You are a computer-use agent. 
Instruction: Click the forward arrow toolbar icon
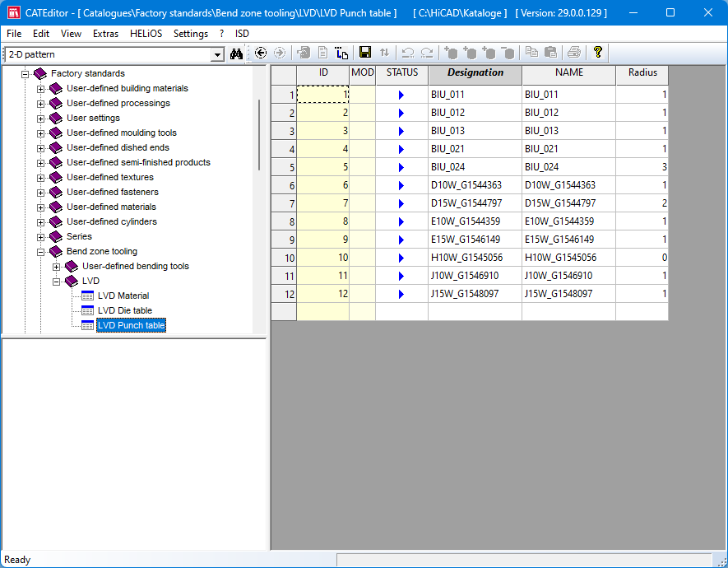click(280, 53)
